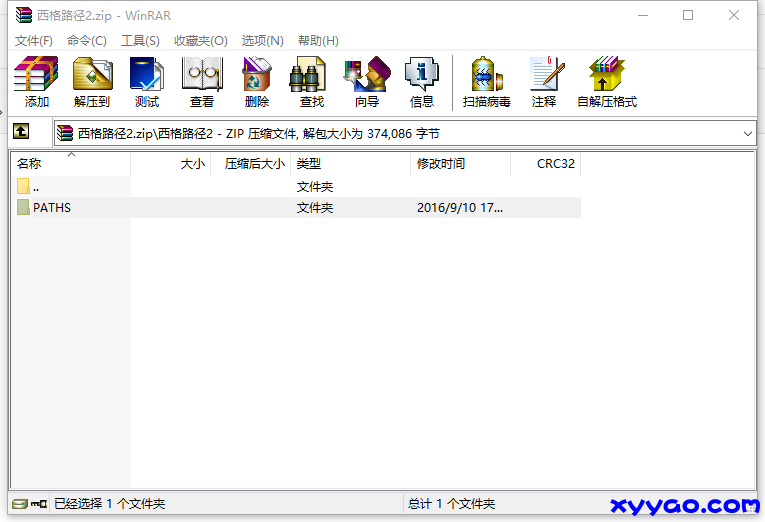The height and width of the screenshot is (522, 765).
Task: Click the 删除 (Delete) toolbar icon
Action: click(257, 81)
